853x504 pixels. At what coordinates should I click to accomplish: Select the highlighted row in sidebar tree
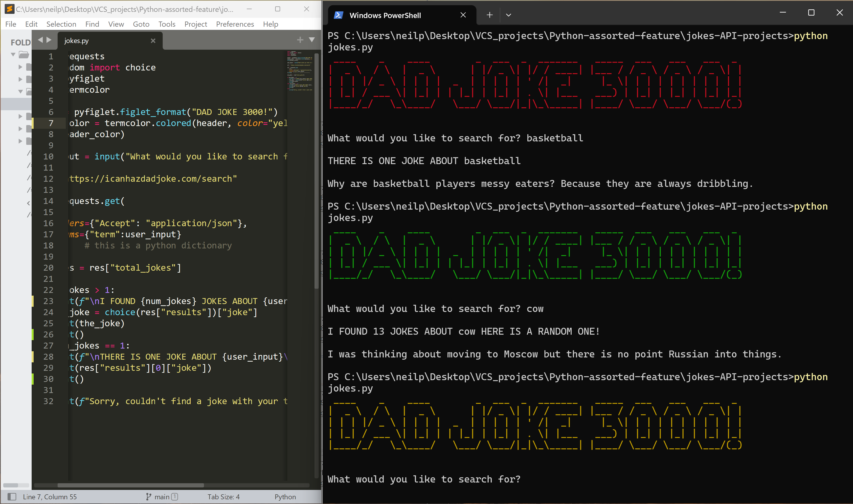[16, 104]
